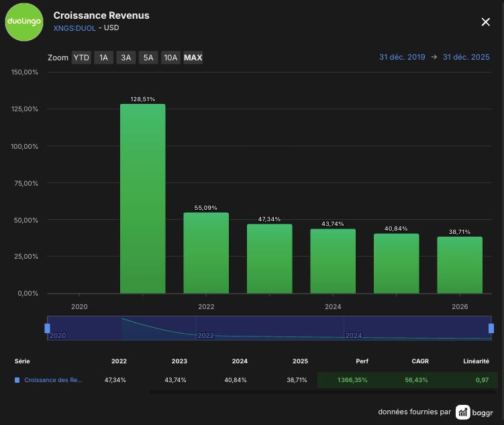Screen dimensions: 504x425
Task: Click the 0,97 Linéarité value
Action: tap(482, 380)
